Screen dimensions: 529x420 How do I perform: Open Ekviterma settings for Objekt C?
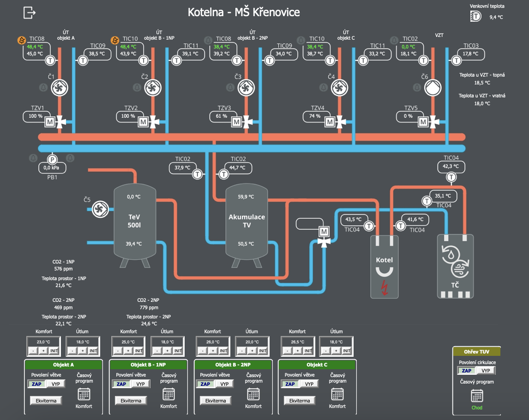pos(300,401)
